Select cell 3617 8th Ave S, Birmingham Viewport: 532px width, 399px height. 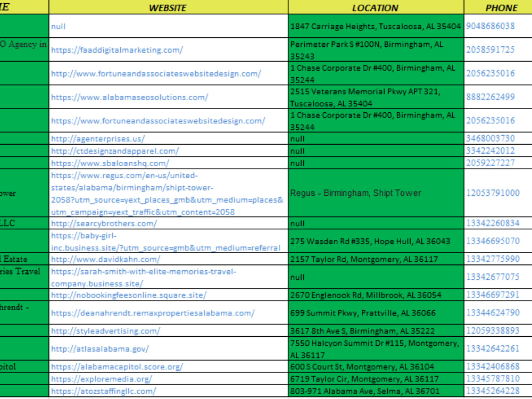(x=376, y=331)
